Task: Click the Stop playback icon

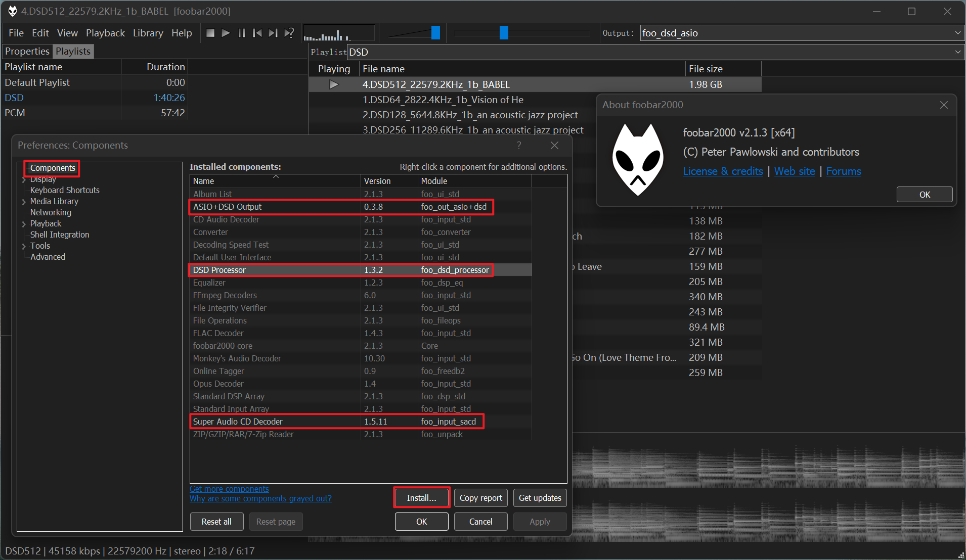Action: pos(210,33)
